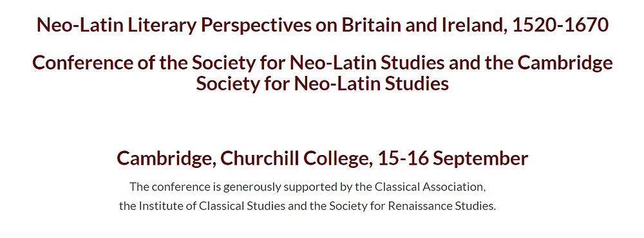644x238 pixels.
Task: Click the word 'Cambridge' ending the second heading line
Action: pos(565,64)
